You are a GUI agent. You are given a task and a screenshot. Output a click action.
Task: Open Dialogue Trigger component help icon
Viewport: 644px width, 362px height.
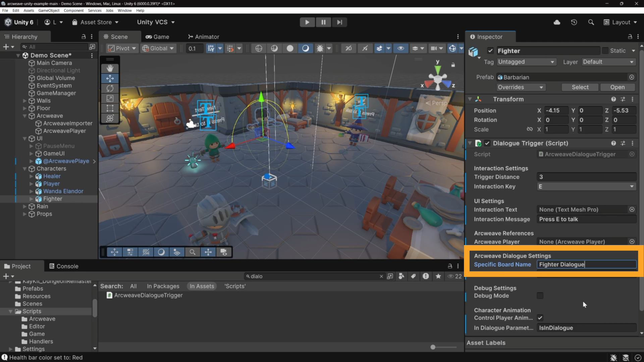pyautogui.click(x=613, y=143)
